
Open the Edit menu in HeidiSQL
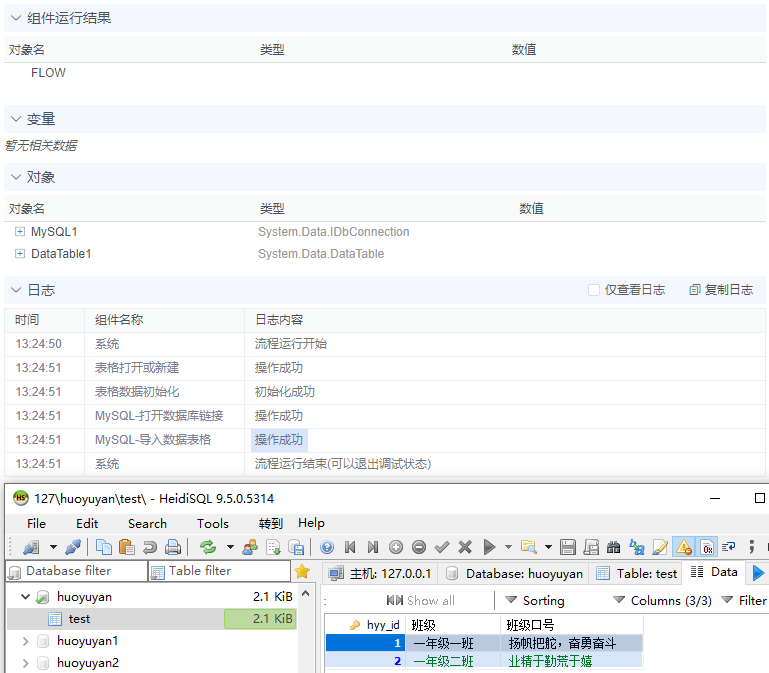click(87, 523)
